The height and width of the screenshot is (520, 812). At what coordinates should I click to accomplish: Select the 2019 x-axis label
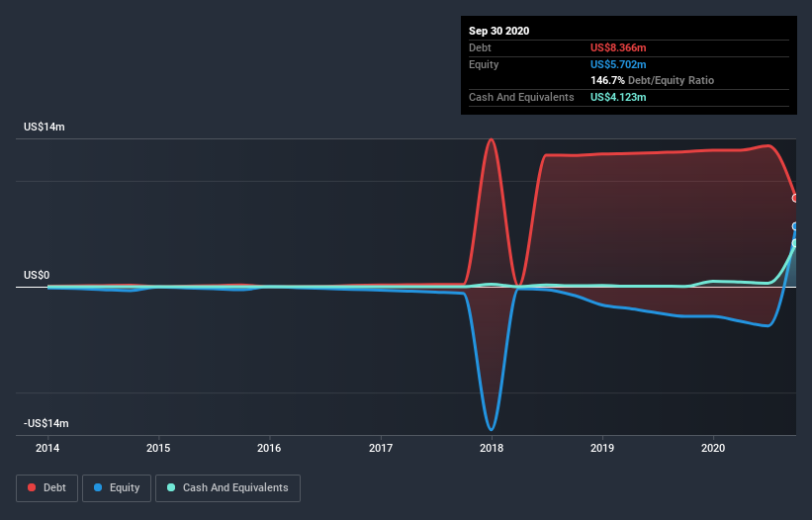(602, 448)
